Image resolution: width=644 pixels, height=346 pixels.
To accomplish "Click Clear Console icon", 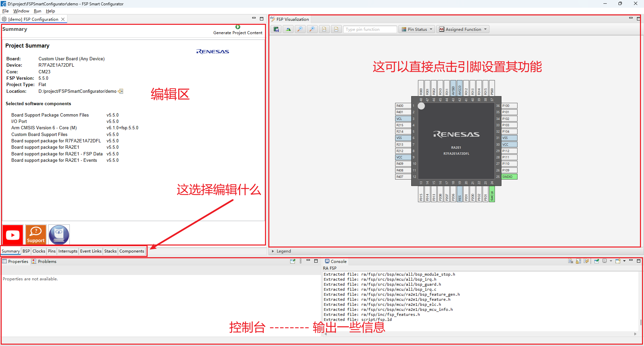I will [571, 261].
